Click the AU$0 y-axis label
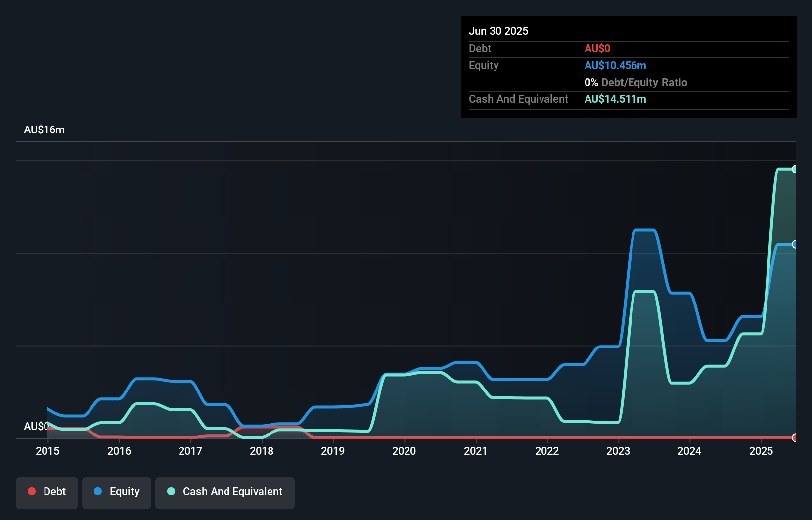The image size is (812, 520). pyautogui.click(x=36, y=426)
